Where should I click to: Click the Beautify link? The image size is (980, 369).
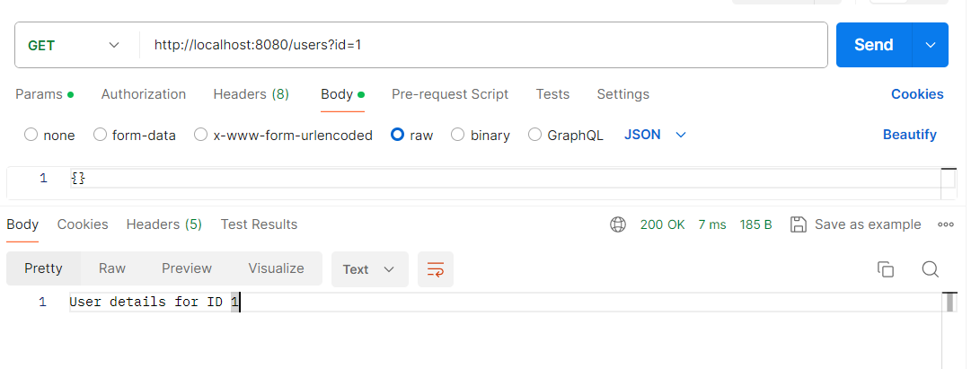(x=909, y=135)
